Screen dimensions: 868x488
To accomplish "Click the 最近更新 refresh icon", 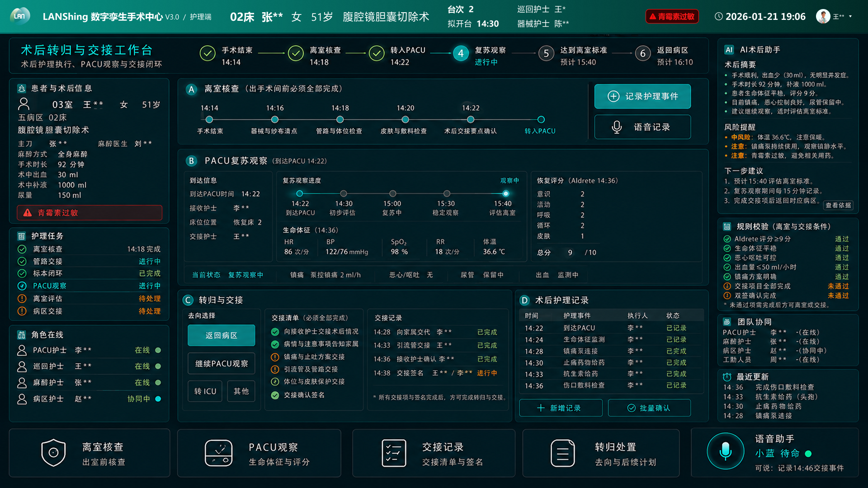I will point(727,377).
